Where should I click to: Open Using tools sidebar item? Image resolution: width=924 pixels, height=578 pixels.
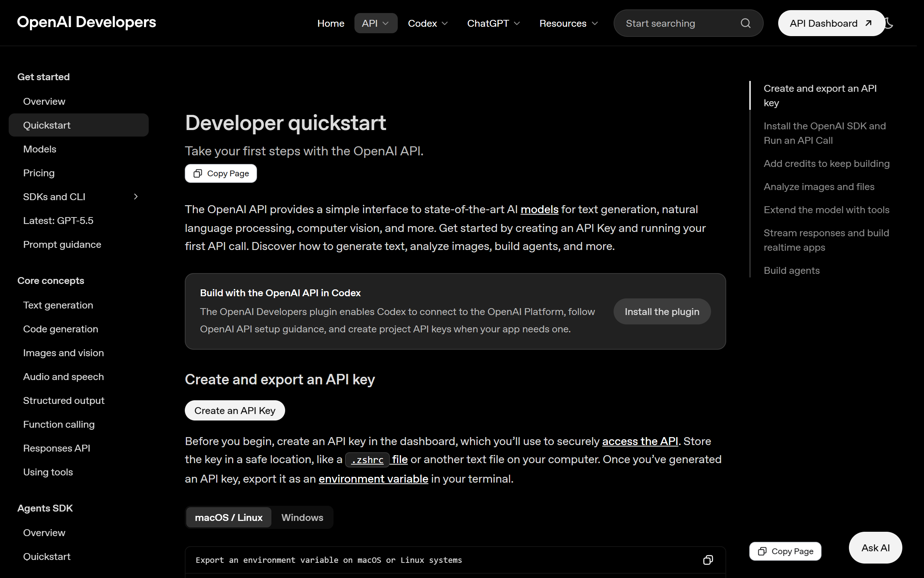79,472
